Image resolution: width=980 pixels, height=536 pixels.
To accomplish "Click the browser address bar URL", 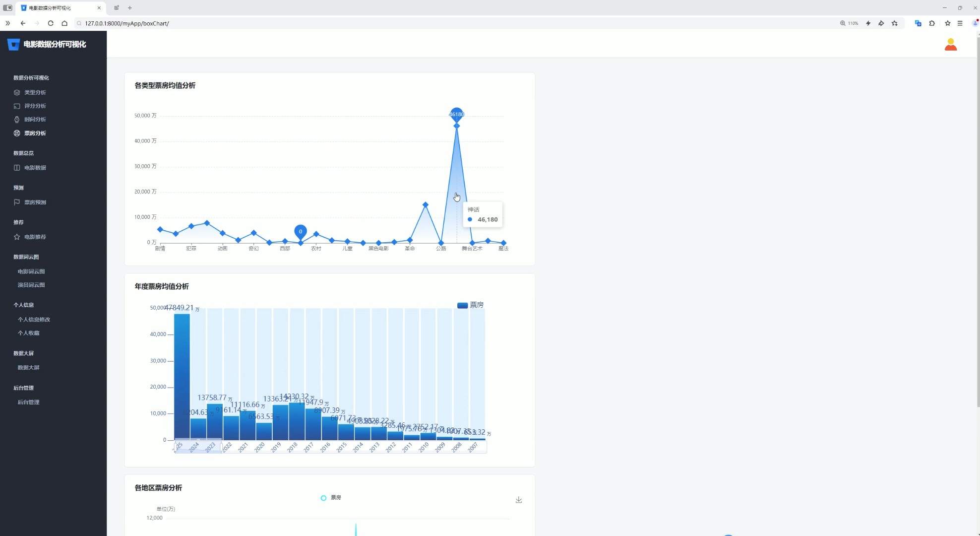I will click(x=127, y=23).
